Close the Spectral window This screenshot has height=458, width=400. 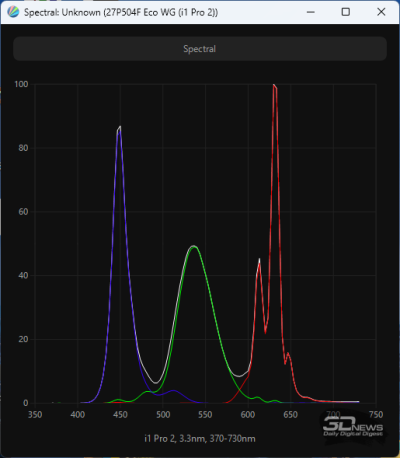tap(381, 12)
